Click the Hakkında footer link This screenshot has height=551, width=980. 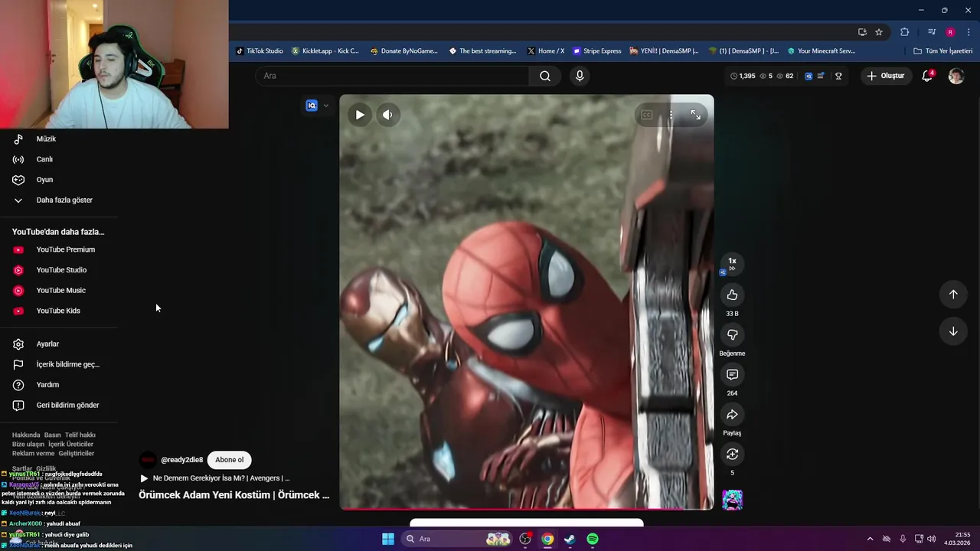click(x=26, y=435)
